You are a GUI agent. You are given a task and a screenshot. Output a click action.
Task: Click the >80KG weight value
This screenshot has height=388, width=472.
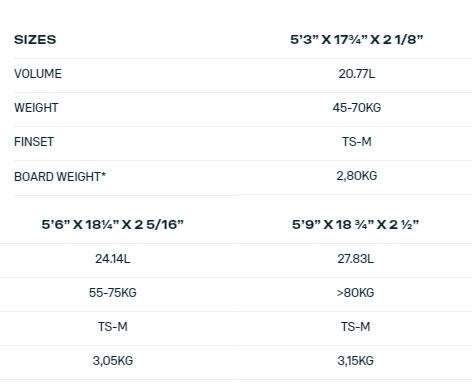pyautogui.click(x=355, y=293)
